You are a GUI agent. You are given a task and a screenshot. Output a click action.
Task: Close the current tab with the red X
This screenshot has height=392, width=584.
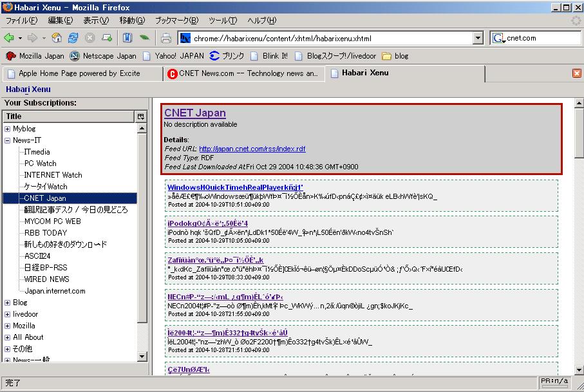[576, 73]
